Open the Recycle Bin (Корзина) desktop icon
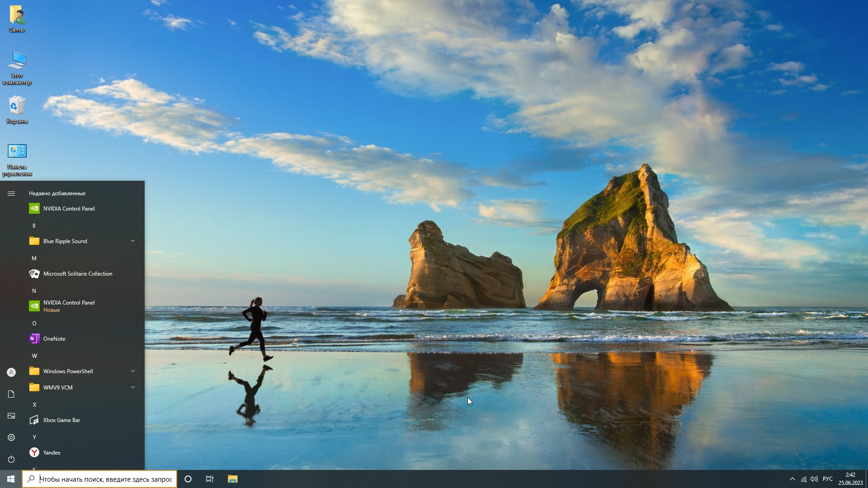This screenshot has height=488, width=868. pyautogui.click(x=17, y=109)
